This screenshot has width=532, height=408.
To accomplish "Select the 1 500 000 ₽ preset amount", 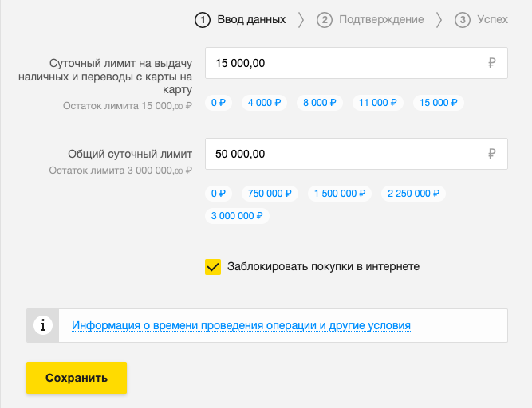I will coord(340,194).
